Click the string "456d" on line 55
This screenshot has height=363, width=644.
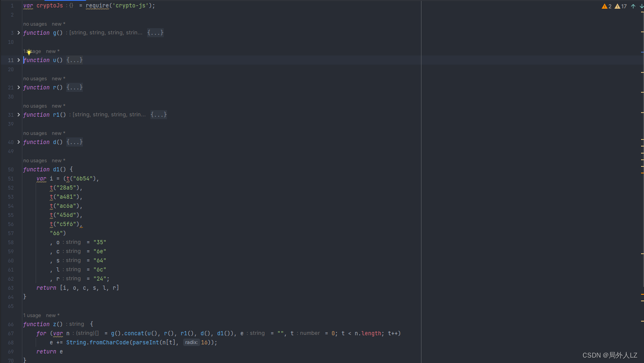(x=66, y=215)
